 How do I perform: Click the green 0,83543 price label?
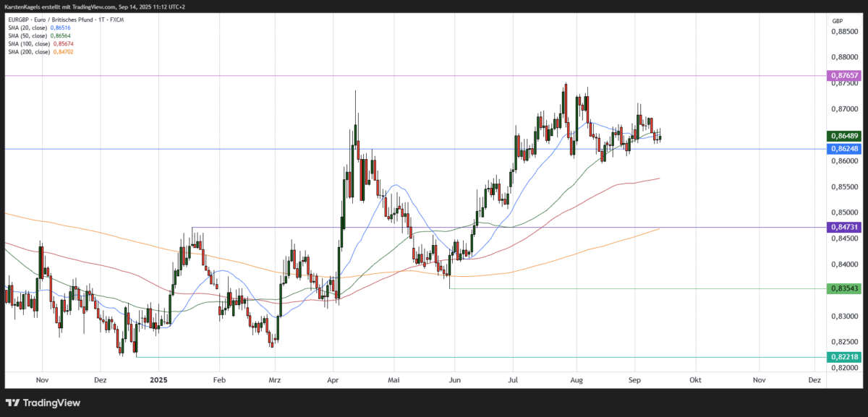(x=844, y=289)
